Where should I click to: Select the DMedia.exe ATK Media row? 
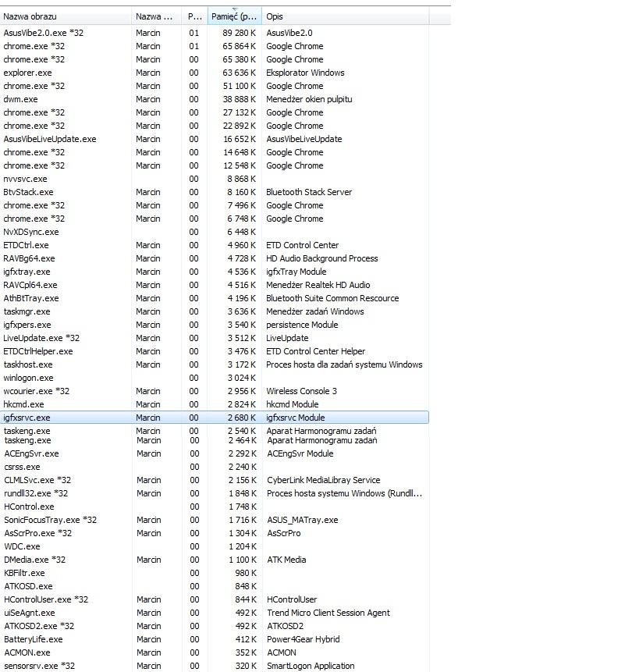(x=214, y=560)
